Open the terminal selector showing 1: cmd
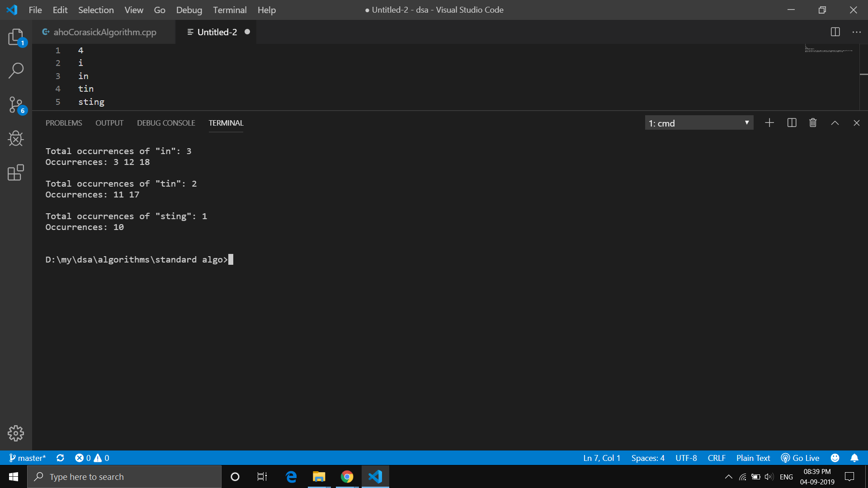 (699, 122)
